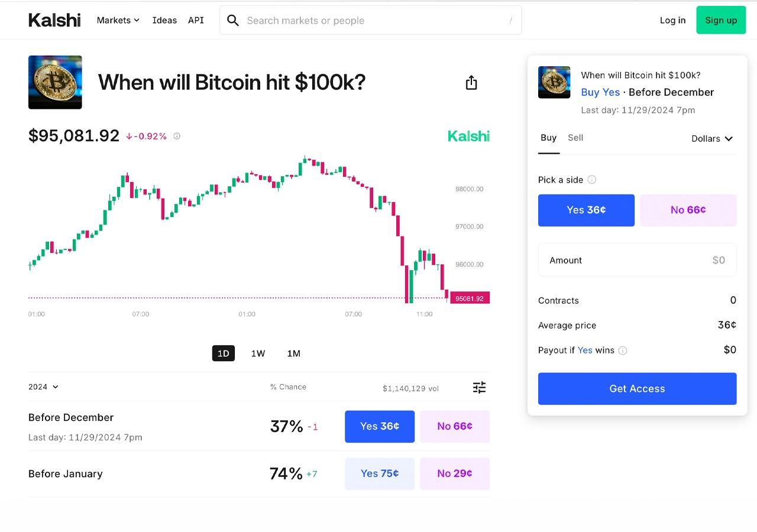Click the Get Access button

[637, 388]
